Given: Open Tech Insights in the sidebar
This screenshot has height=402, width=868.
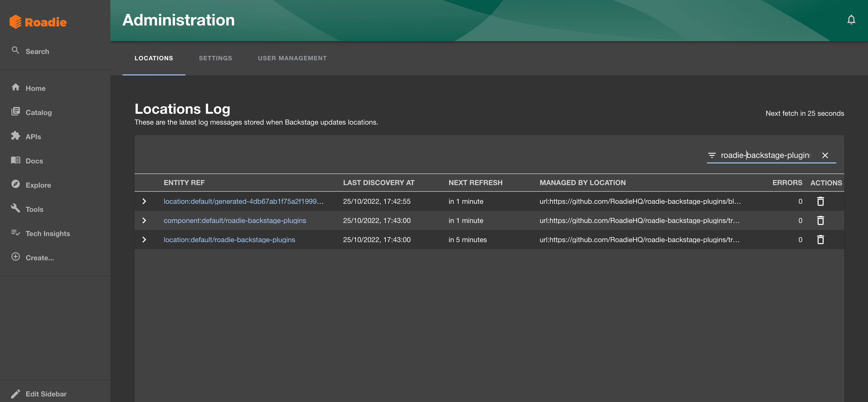Looking at the screenshot, I should 48,234.
